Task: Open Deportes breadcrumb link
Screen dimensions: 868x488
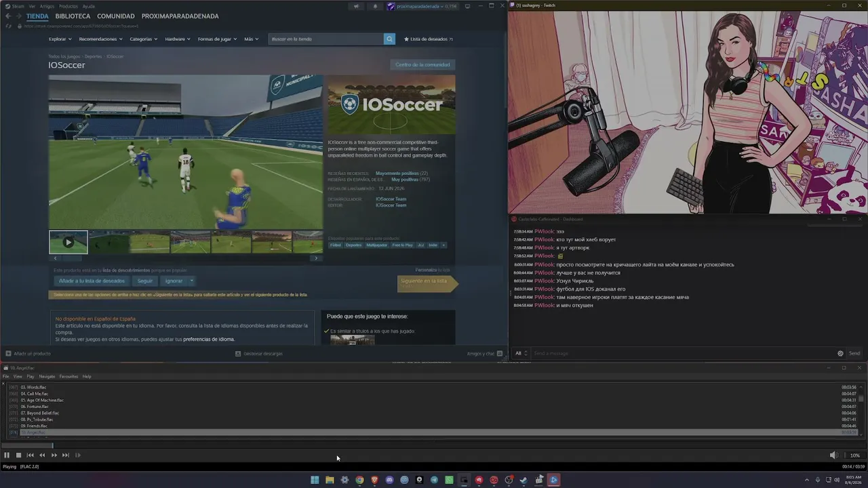Action: 94,56
